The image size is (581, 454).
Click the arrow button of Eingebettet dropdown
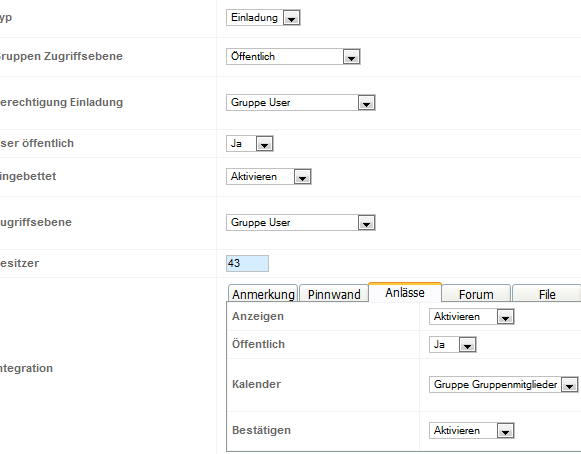pyautogui.click(x=302, y=177)
